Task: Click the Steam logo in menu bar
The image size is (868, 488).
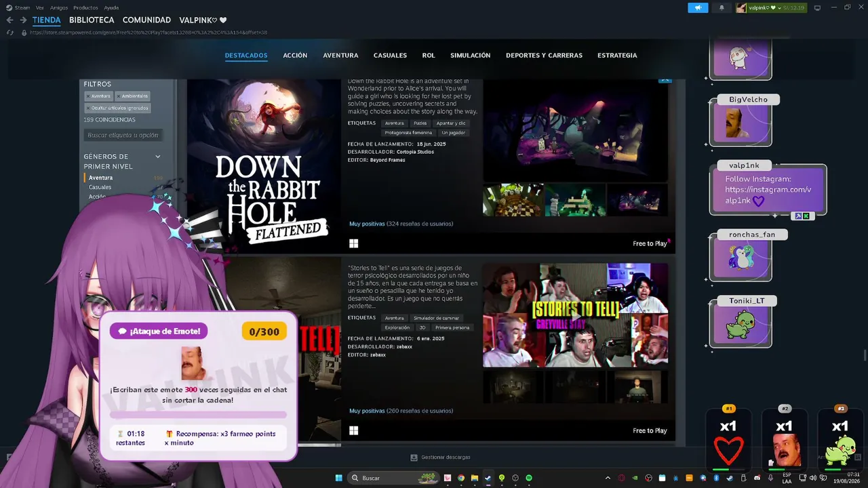Action: pyautogui.click(x=9, y=7)
